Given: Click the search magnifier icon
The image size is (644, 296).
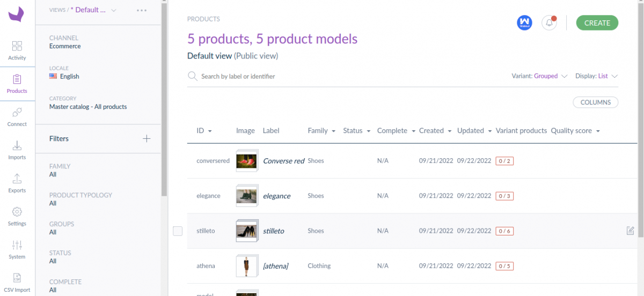Looking at the screenshot, I should [x=192, y=76].
